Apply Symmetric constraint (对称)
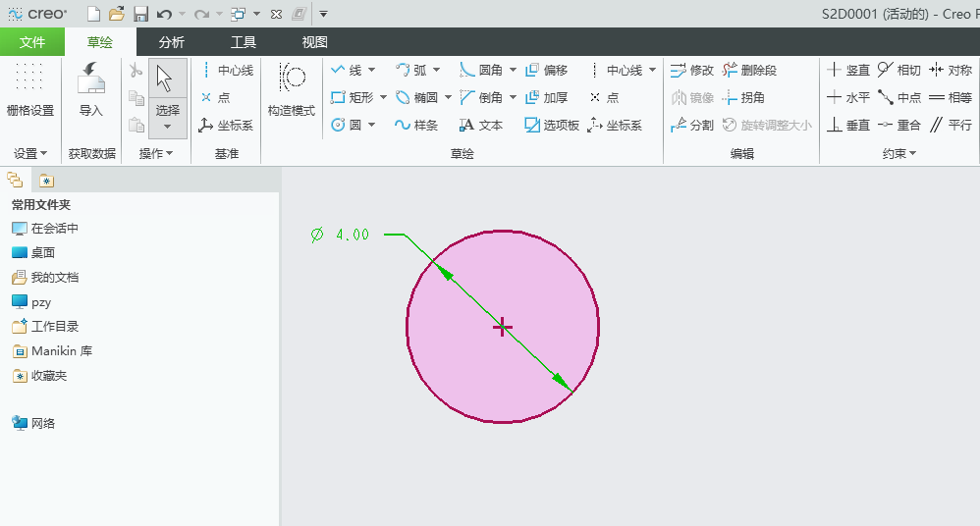The image size is (980, 526). click(951, 70)
